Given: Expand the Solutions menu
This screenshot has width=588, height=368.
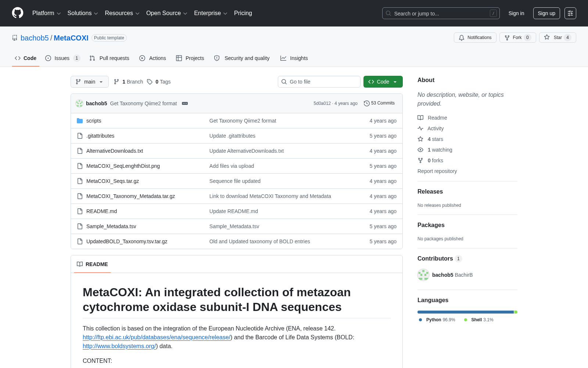Looking at the screenshot, I should (83, 13).
